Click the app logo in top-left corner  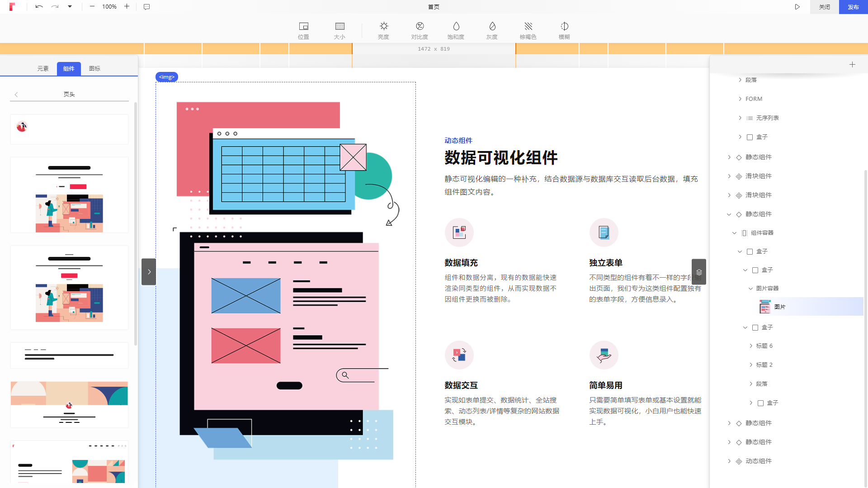pos(12,7)
